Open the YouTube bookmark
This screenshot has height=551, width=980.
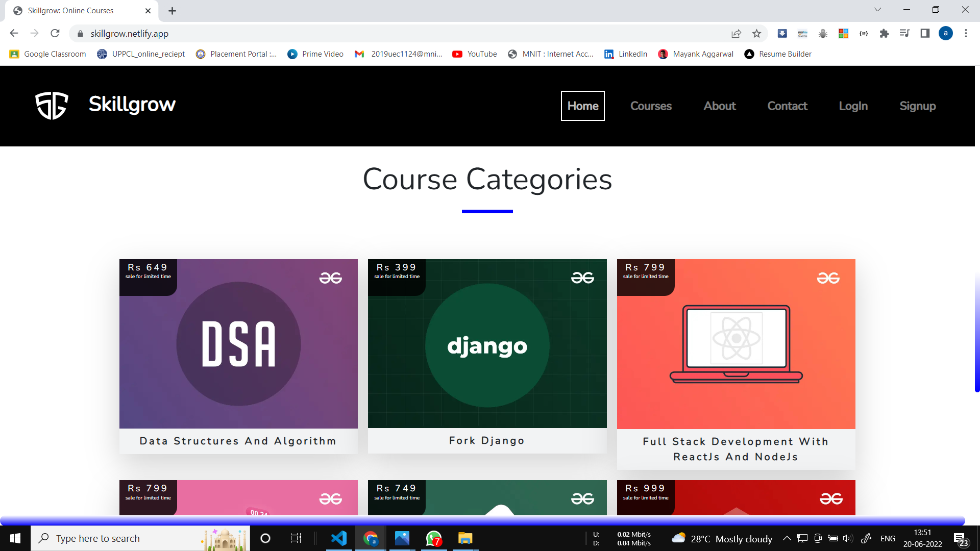click(475, 54)
